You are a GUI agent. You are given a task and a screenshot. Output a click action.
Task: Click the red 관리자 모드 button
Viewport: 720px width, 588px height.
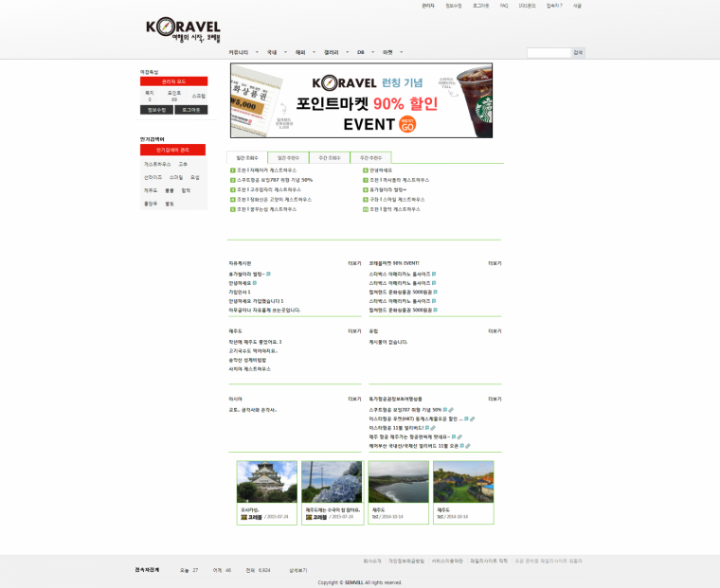pos(174,81)
